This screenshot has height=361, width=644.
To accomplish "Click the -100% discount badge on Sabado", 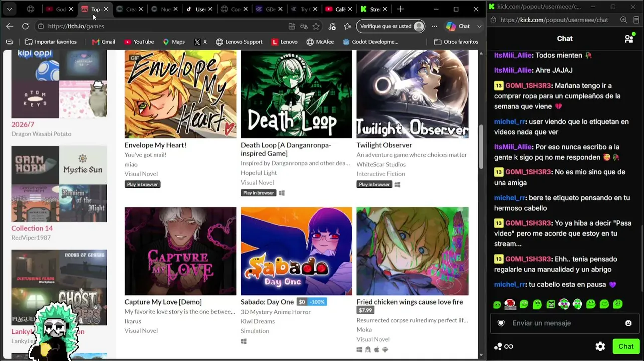I will 317,302.
